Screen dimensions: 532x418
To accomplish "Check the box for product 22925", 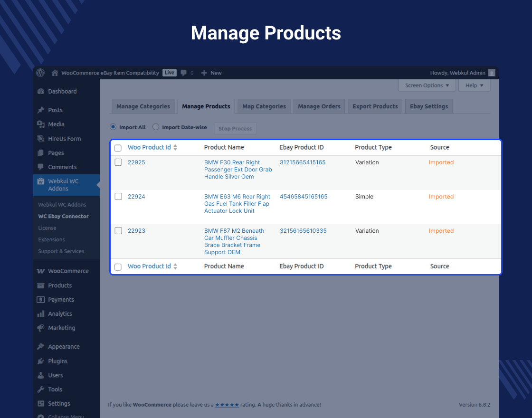I will click(118, 162).
